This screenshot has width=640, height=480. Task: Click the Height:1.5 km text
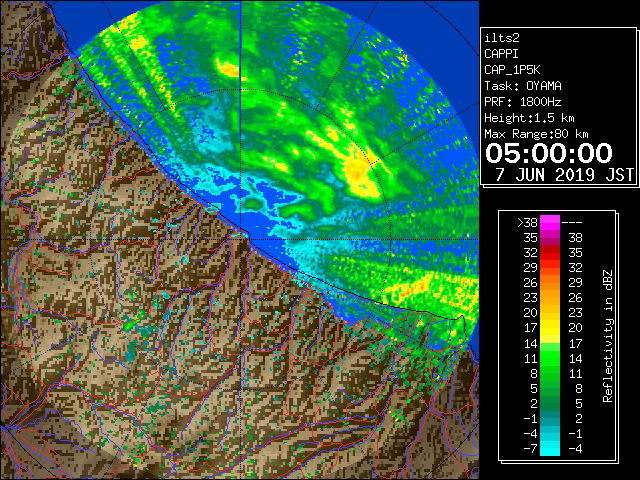point(529,118)
